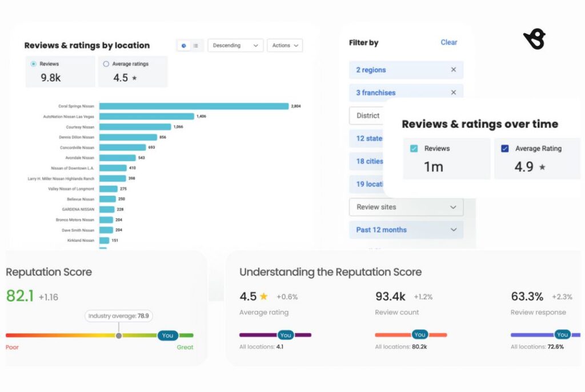Toggle the Average Rating checkbox
This screenshot has width=585, height=392.
click(504, 148)
